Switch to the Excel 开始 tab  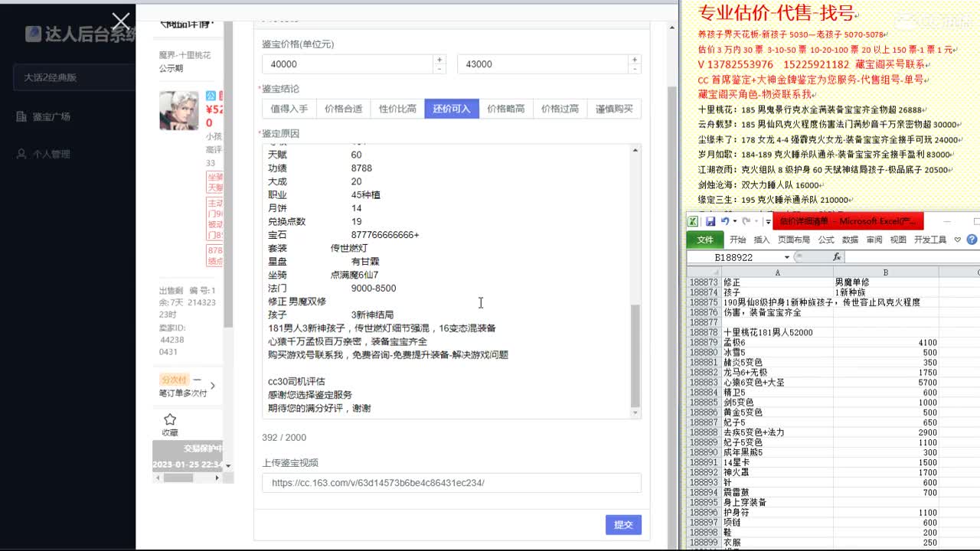pyautogui.click(x=737, y=240)
